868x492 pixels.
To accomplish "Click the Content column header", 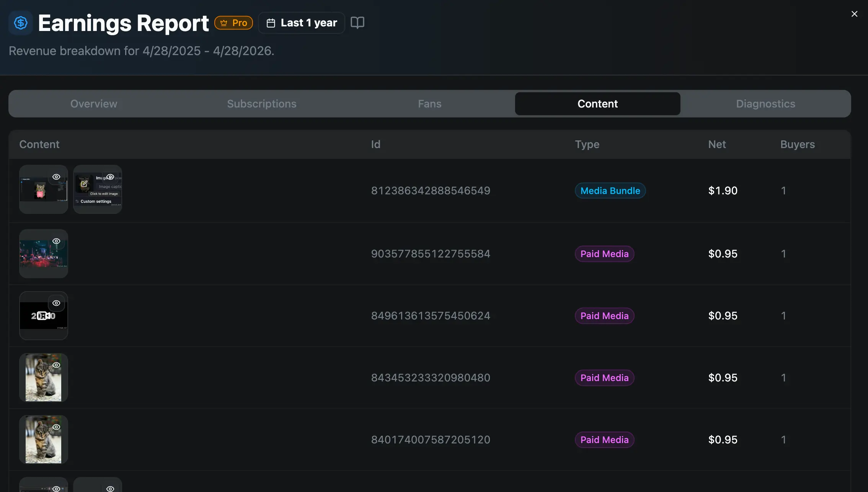I will [x=39, y=144].
